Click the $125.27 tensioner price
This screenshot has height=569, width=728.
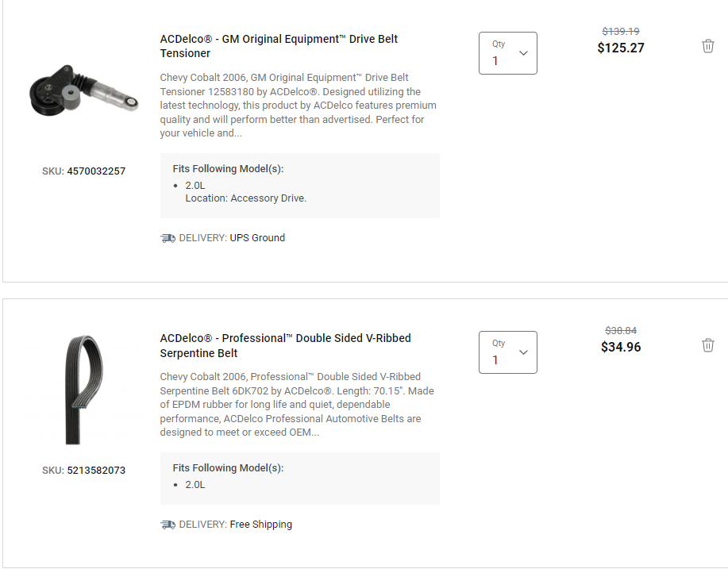(621, 48)
